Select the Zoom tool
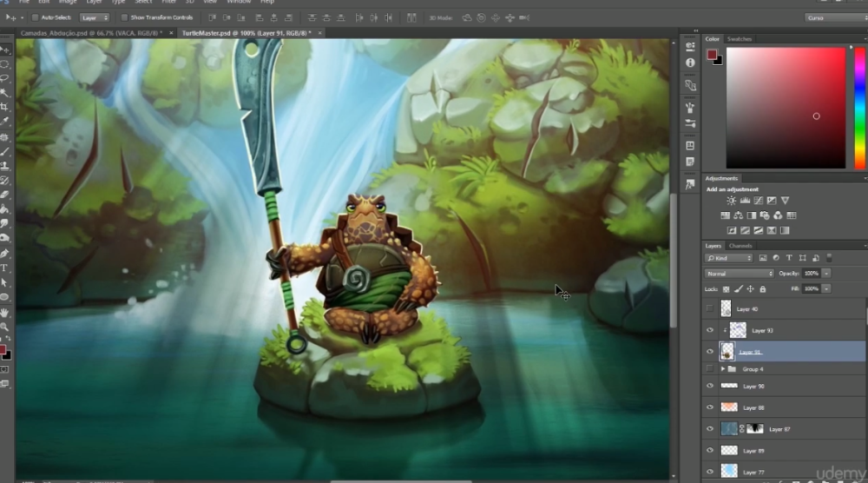868x483 pixels. tap(5, 327)
